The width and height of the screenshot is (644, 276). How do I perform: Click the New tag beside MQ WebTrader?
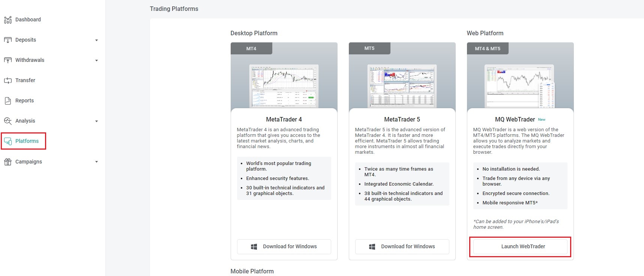(542, 120)
